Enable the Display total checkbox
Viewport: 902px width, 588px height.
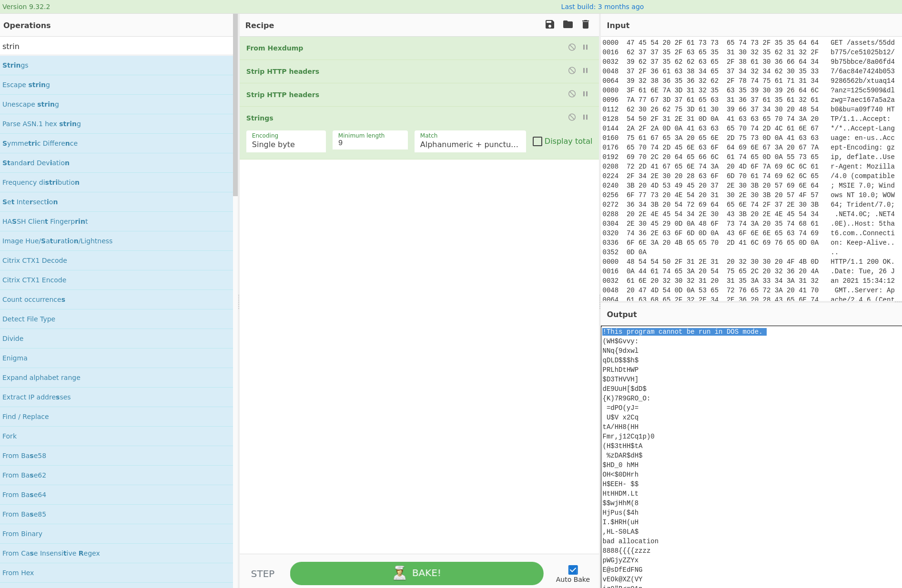pos(537,141)
